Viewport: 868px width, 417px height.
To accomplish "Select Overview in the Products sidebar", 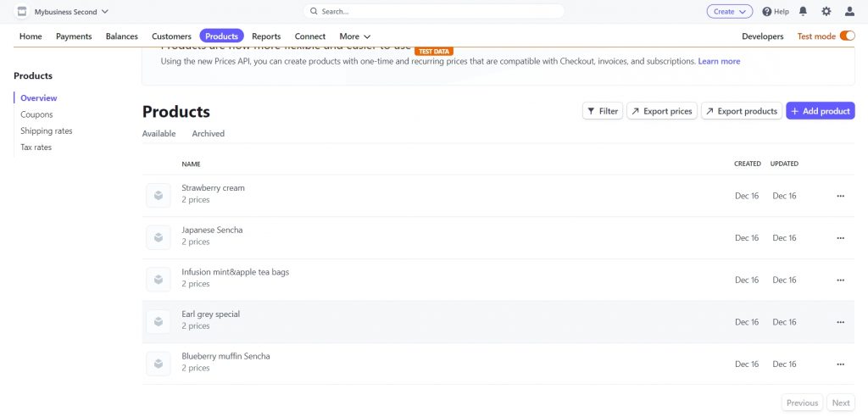I will point(39,98).
